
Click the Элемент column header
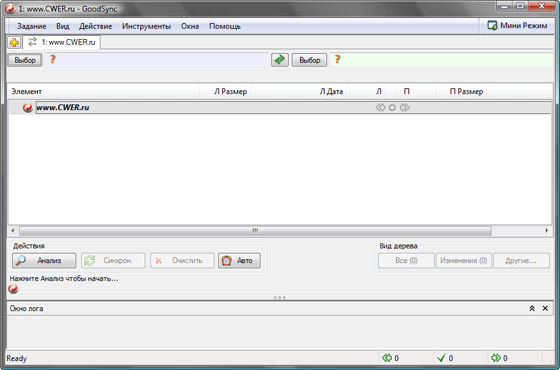pos(104,92)
